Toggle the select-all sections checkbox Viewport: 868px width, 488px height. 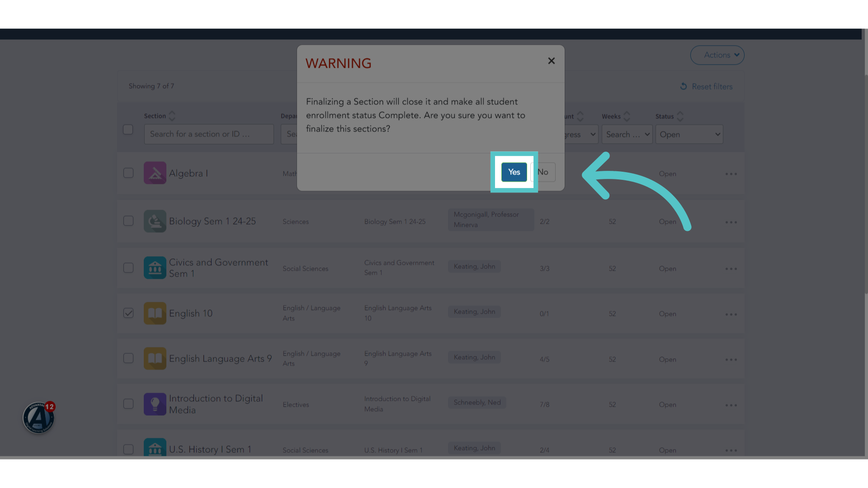(128, 130)
